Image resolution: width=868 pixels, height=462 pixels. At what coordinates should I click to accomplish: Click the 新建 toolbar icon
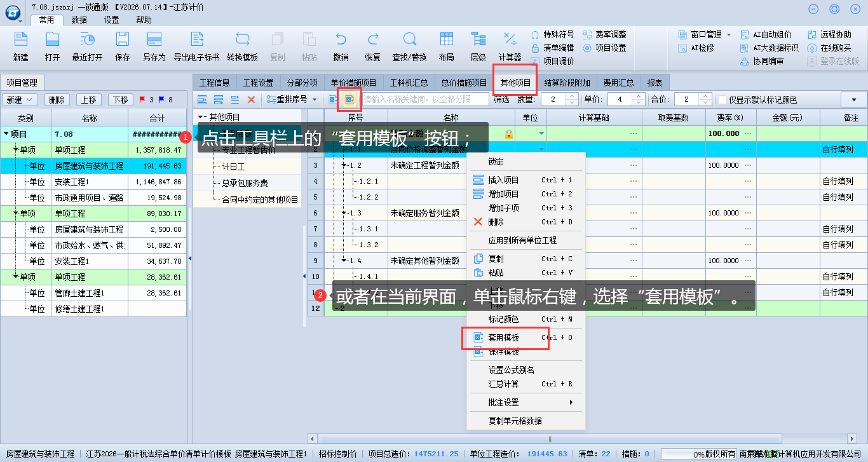(x=20, y=46)
